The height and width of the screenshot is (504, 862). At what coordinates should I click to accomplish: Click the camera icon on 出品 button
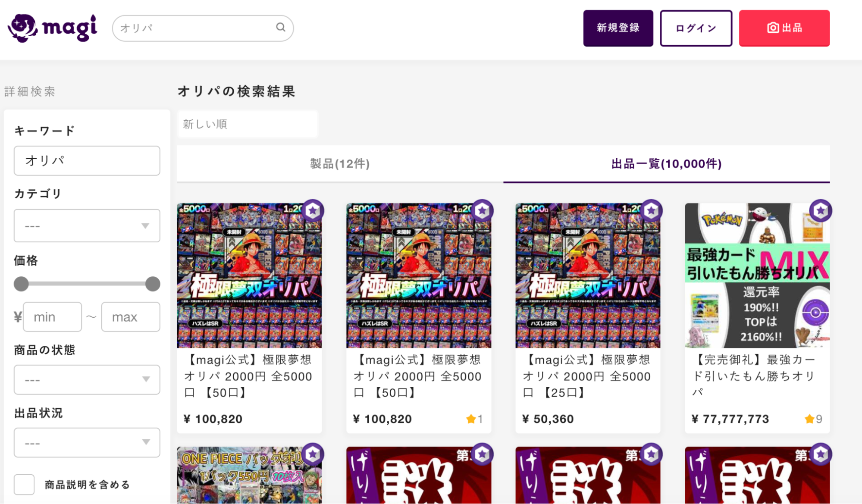[773, 28]
